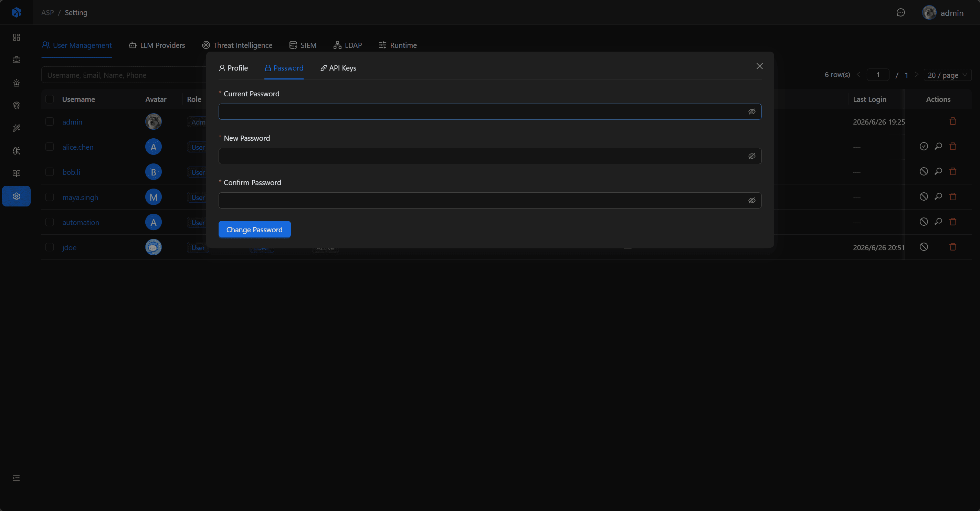Click the ASP breadcrumb link

click(48, 12)
